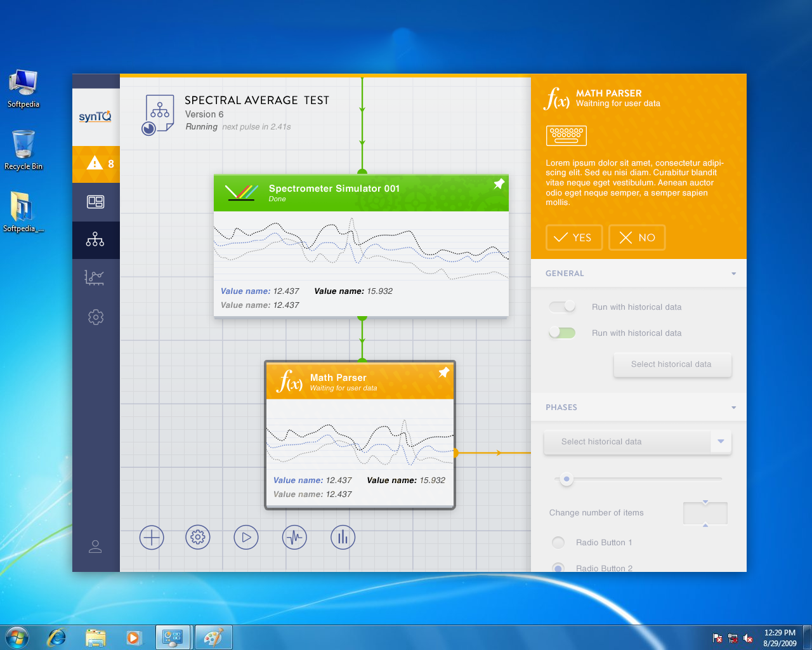Click SPECTRAL AVERAGE TEST heading
This screenshot has width=812, height=650.
point(257,100)
